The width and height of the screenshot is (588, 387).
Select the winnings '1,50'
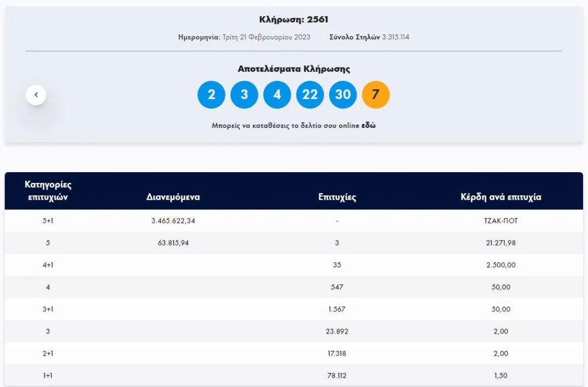(x=501, y=376)
